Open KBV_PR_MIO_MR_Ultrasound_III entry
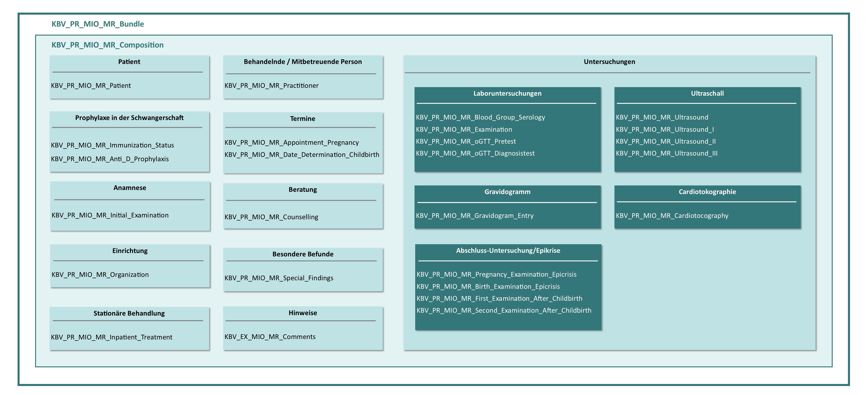The height and width of the screenshot is (395, 868). (x=666, y=153)
